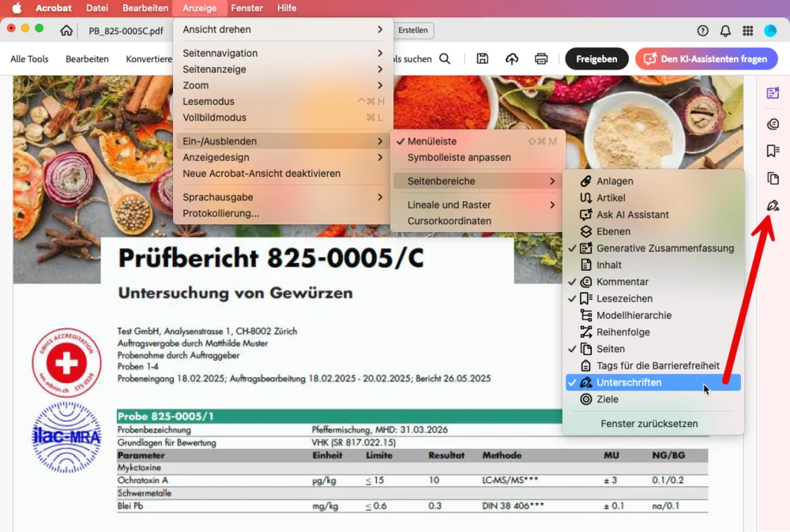Screen dimensions: 790x532
Task: Open the Signatures panel icon in the right sidebar
Action: pos(773,206)
